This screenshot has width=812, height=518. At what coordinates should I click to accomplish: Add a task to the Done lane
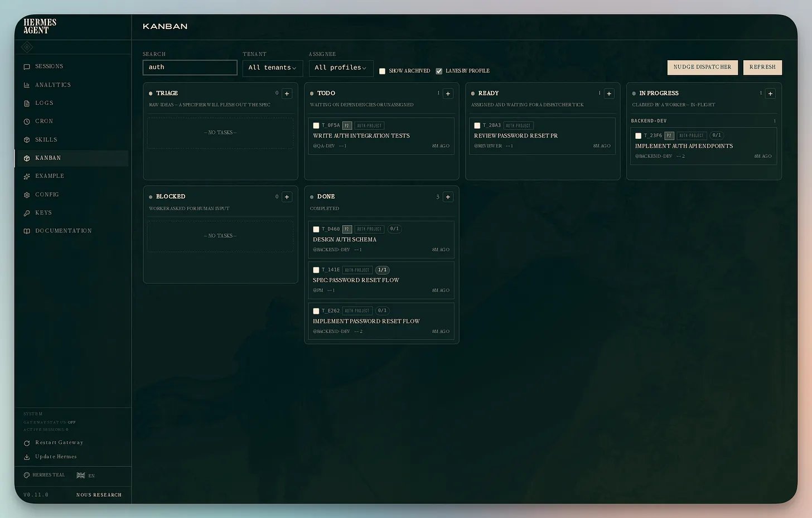448,197
